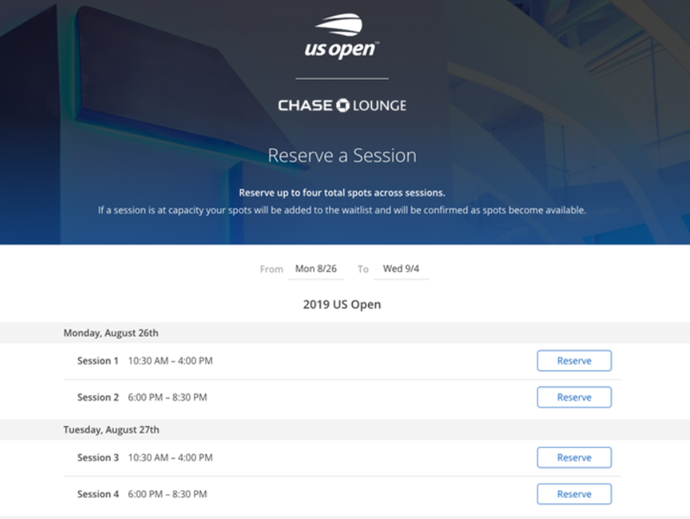The image size is (690, 519).
Task: Click Session 3 time '10:30 AM – 4:00 PM'
Action: [170, 458]
